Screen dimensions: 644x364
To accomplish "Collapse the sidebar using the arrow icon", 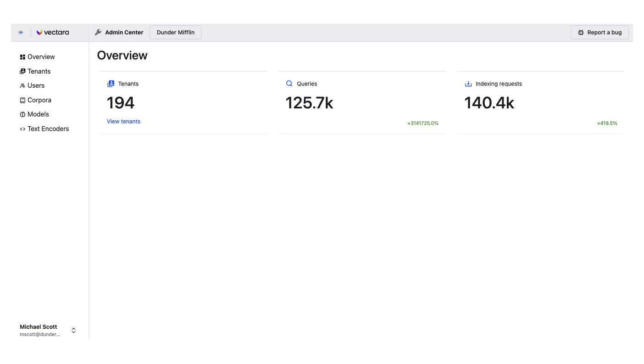I will (21, 32).
